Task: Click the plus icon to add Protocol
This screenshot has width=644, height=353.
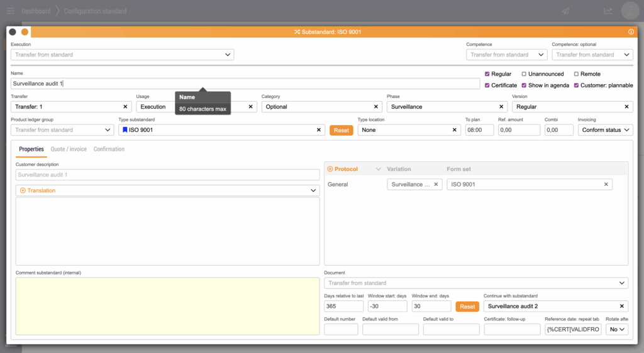Action: click(330, 169)
